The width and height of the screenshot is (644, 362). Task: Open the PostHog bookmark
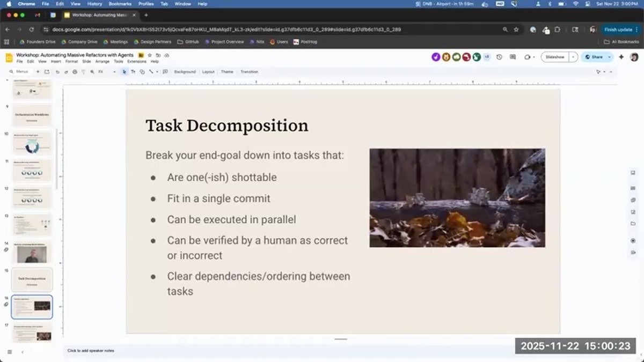306,42
